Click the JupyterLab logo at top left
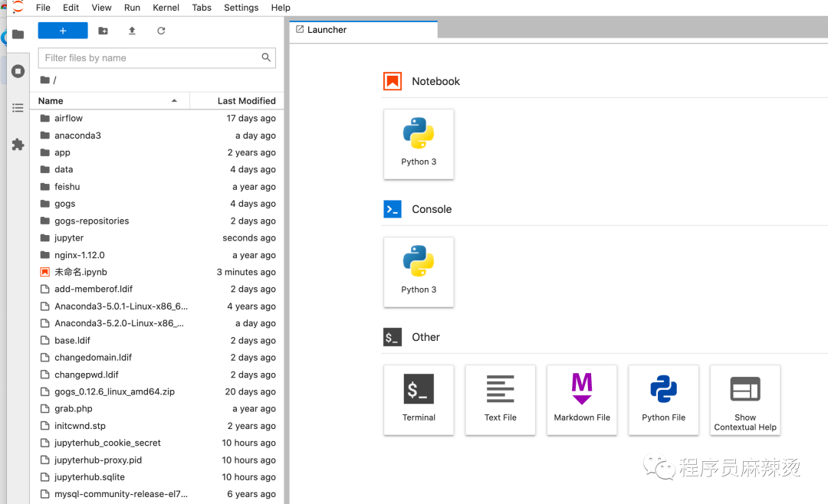The image size is (828, 504). click(18, 7)
